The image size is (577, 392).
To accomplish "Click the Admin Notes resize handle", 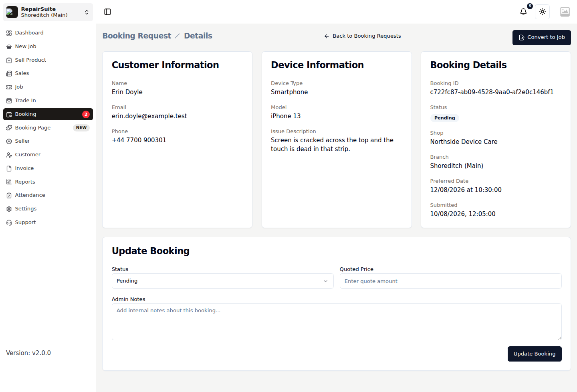I will tap(559, 338).
